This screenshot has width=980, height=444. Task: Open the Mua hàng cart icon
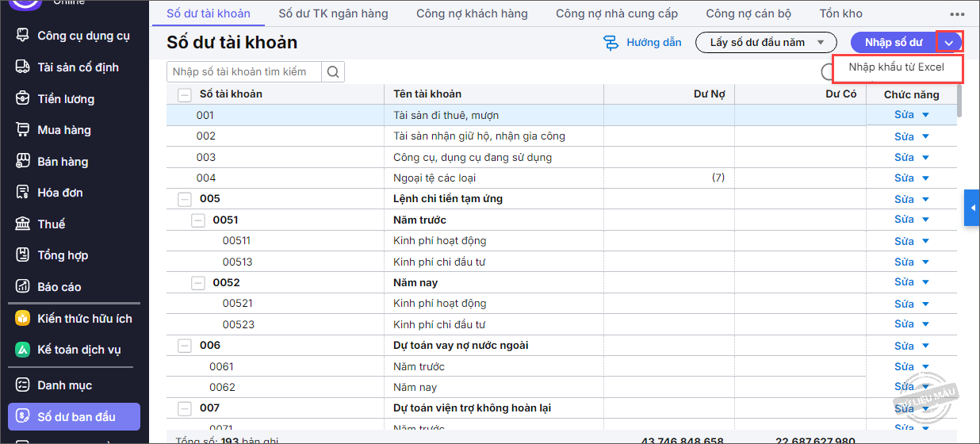click(23, 130)
